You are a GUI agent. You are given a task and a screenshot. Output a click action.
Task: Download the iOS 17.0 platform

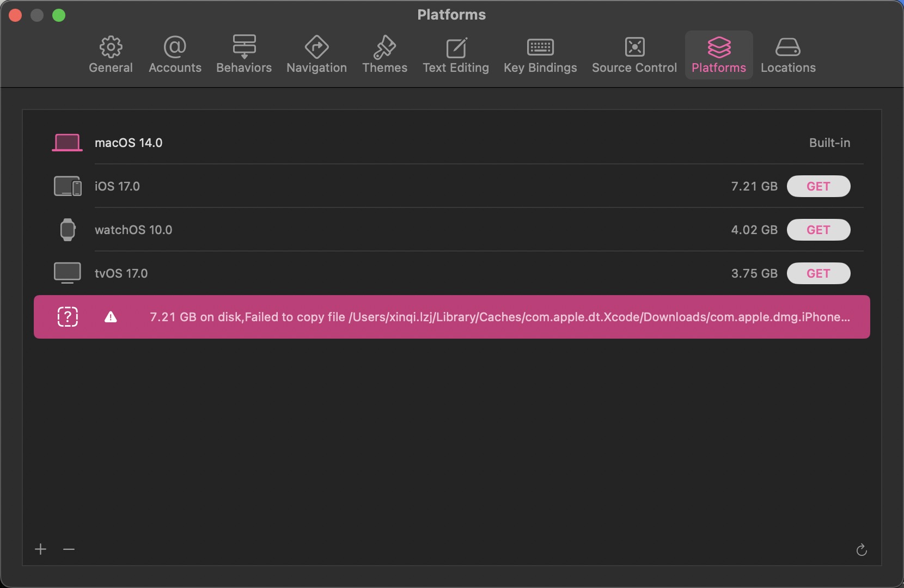(818, 186)
